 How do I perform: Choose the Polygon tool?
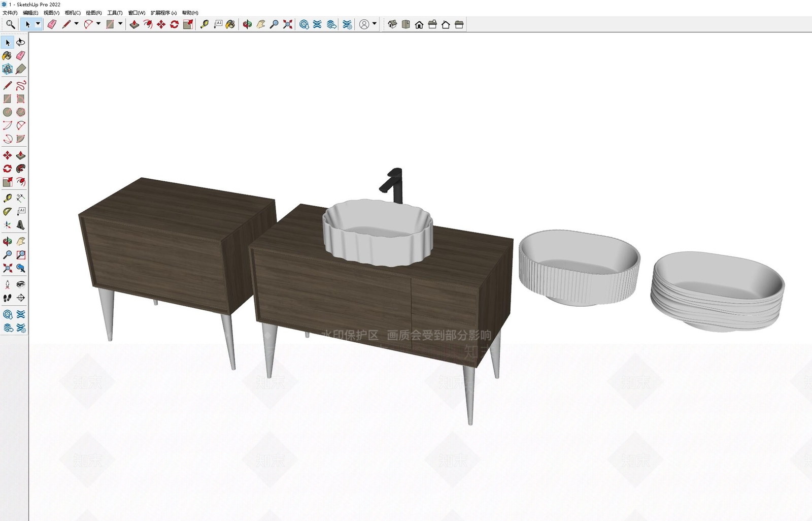coord(21,112)
